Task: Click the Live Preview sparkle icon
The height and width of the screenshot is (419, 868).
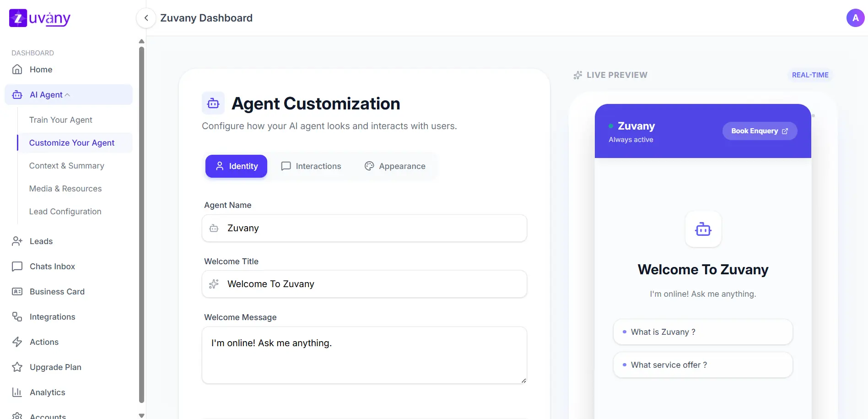Action: 578,75
